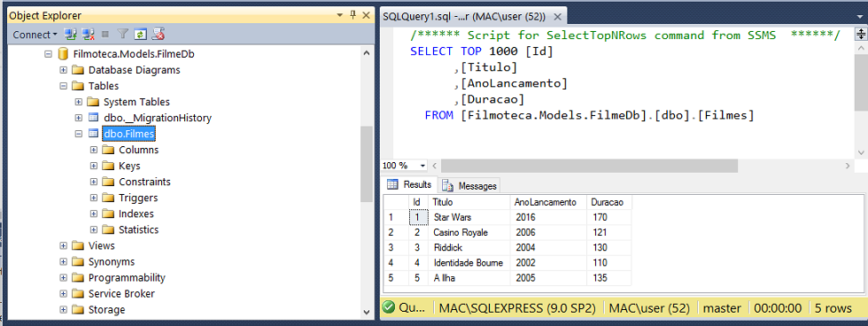Click the query editor horizontal scrollbar

click(590, 166)
